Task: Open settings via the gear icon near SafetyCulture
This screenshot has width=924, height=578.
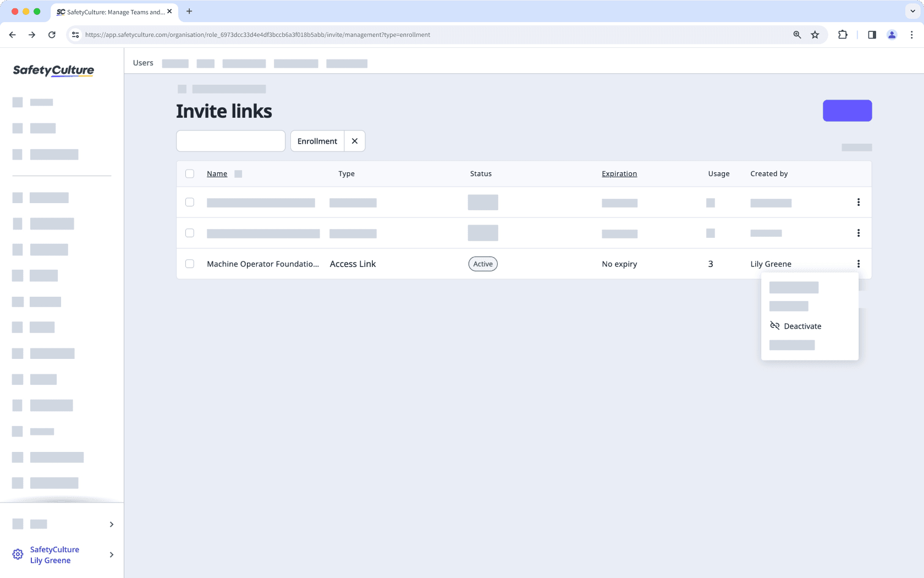Action: pyautogui.click(x=17, y=554)
